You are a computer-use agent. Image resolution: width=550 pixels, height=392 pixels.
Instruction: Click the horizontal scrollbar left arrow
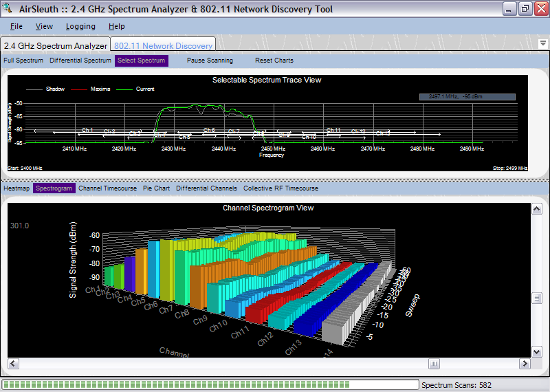[x=12, y=364]
